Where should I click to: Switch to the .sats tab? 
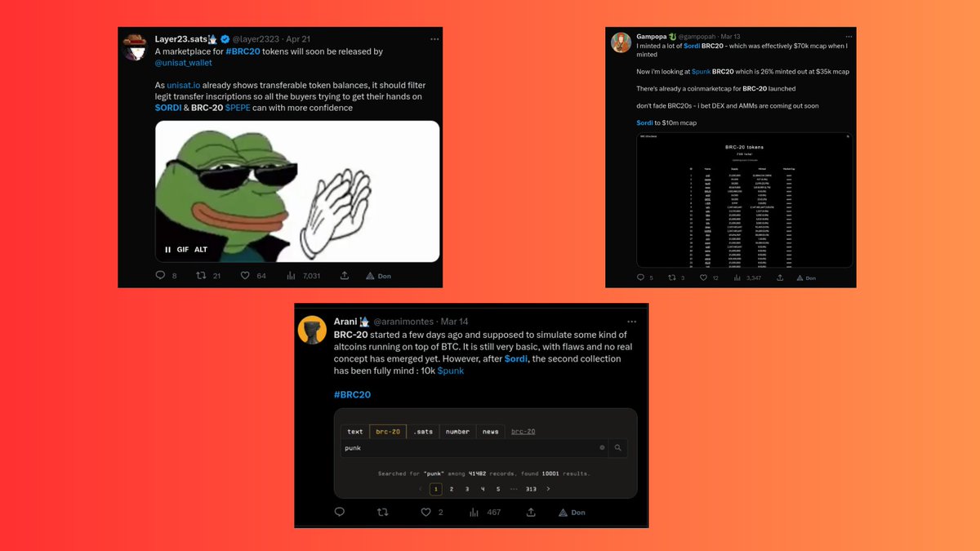point(423,431)
